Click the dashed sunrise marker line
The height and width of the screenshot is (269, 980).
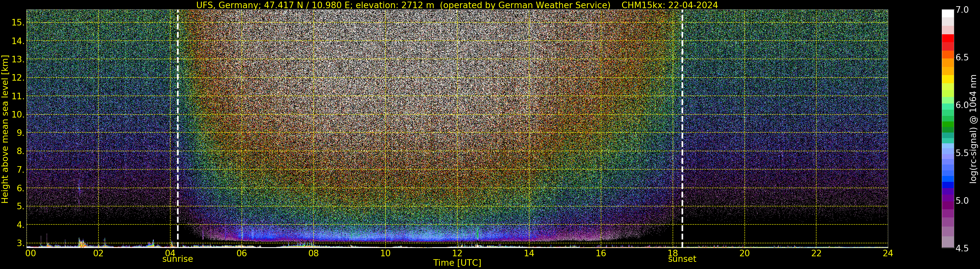coord(178,129)
